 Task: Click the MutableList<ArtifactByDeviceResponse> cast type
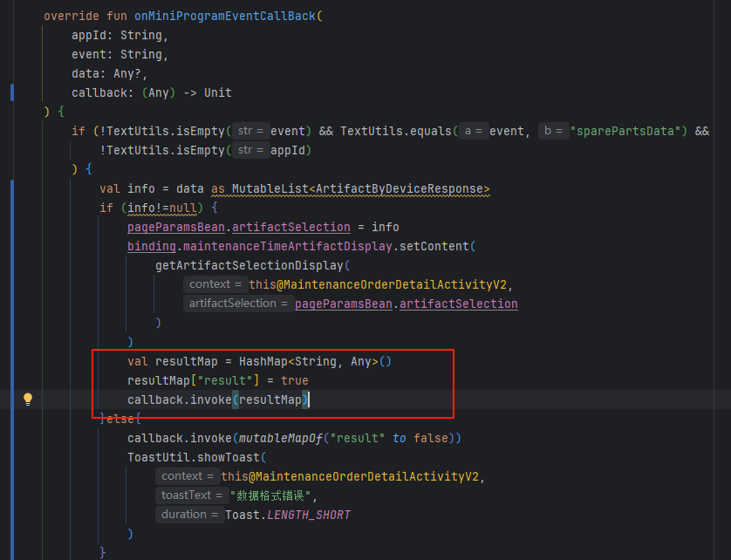(361, 188)
